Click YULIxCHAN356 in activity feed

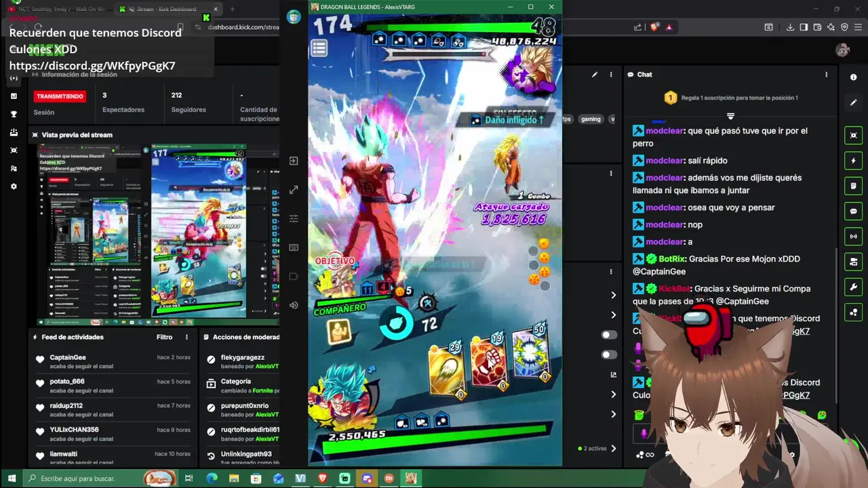coord(74,430)
